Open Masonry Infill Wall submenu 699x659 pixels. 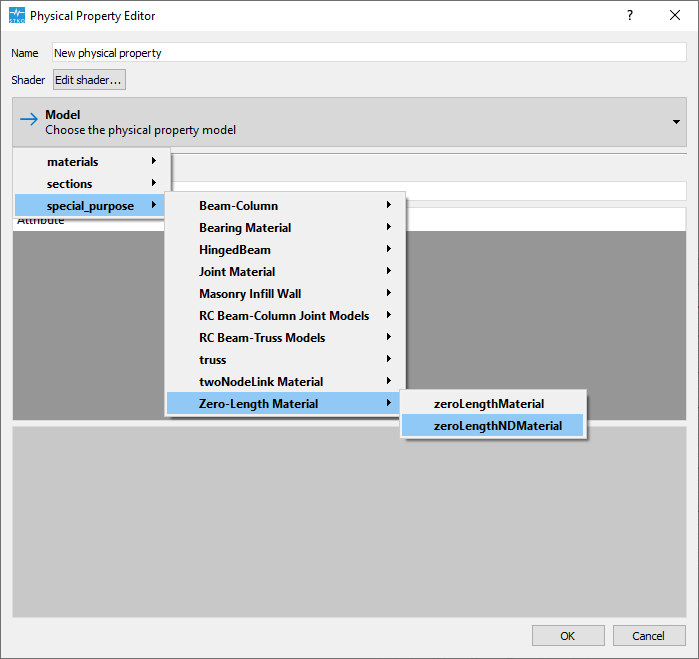pyautogui.click(x=285, y=293)
